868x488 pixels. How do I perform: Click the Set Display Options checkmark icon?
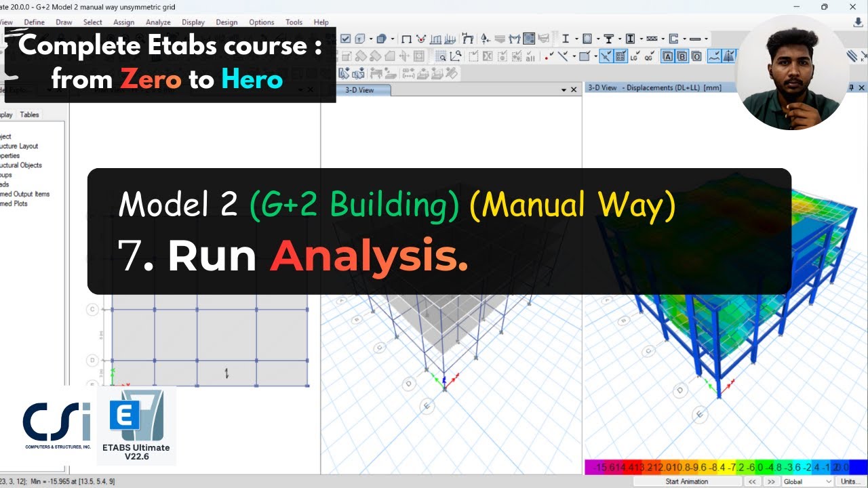pyautogui.click(x=345, y=39)
